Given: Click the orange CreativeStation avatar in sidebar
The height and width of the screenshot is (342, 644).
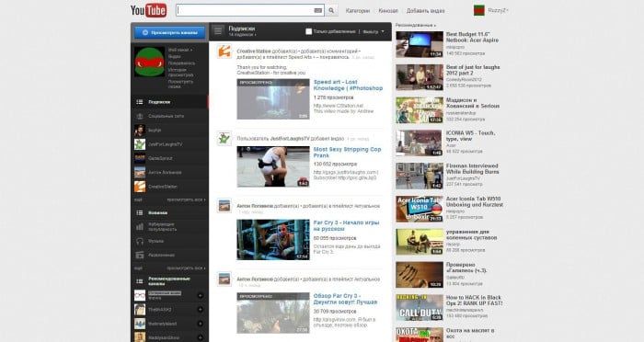Looking at the screenshot, I should [140, 187].
